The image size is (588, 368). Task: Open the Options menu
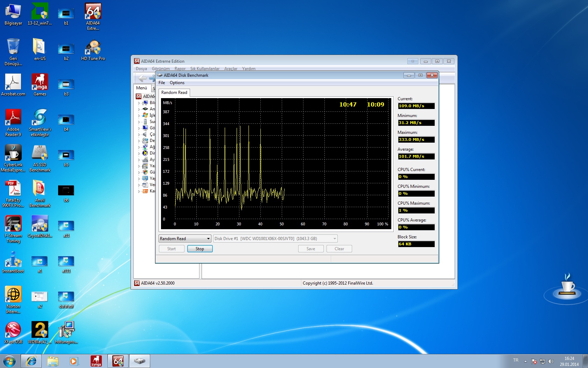pyautogui.click(x=177, y=83)
